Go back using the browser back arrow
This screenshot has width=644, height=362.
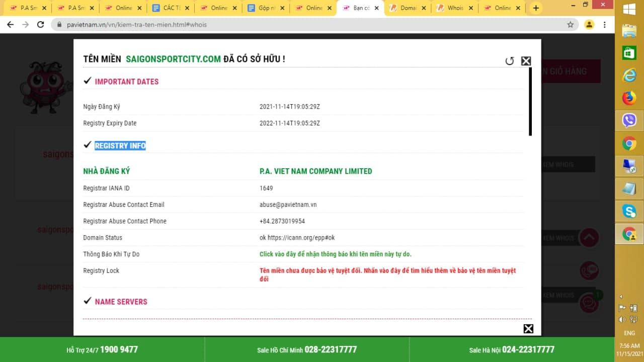[10, 24]
